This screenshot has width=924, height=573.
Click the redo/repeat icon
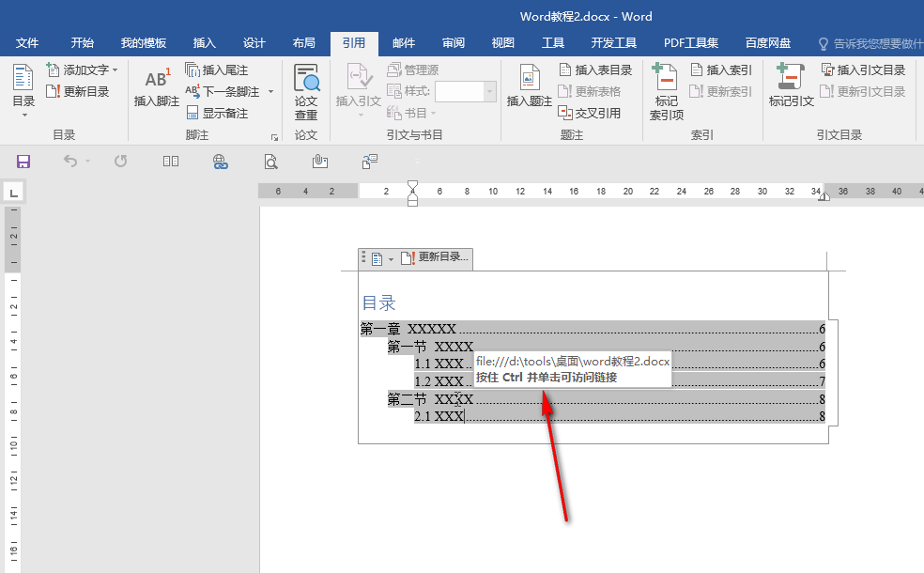[x=121, y=161]
